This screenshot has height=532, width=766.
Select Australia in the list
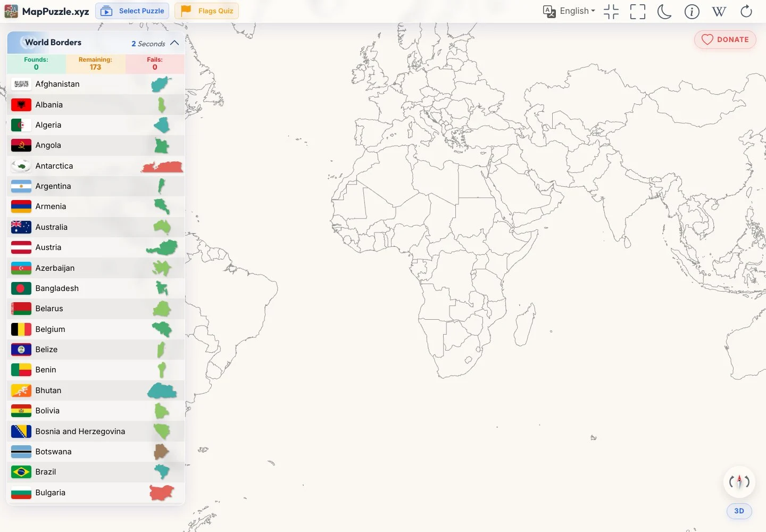[x=96, y=227]
